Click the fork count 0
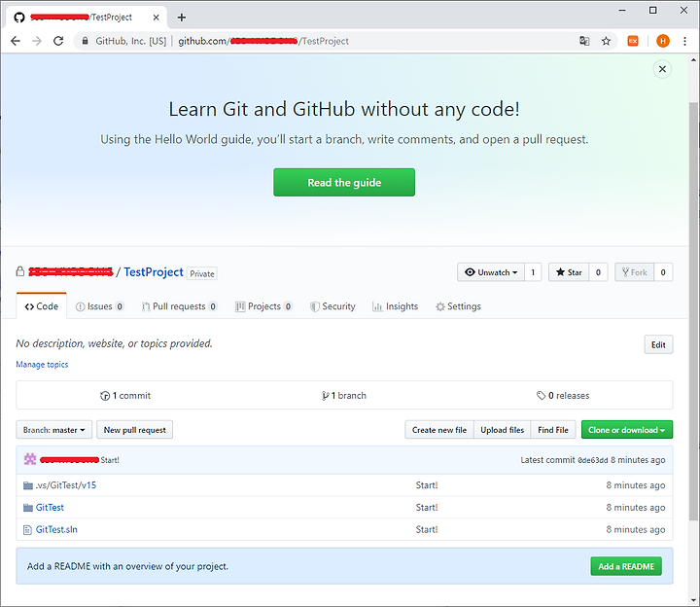The height and width of the screenshot is (607, 700). pyautogui.click(x=663, y=272)
